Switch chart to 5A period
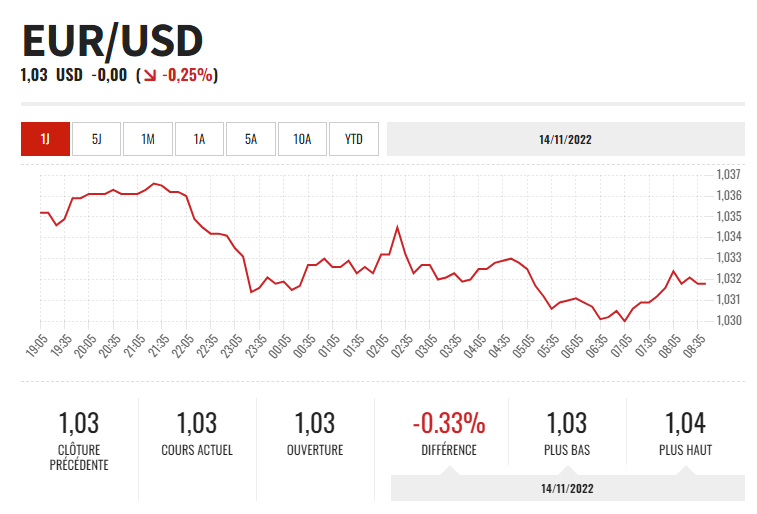The image size is (757, 514). tap(251, 139)
